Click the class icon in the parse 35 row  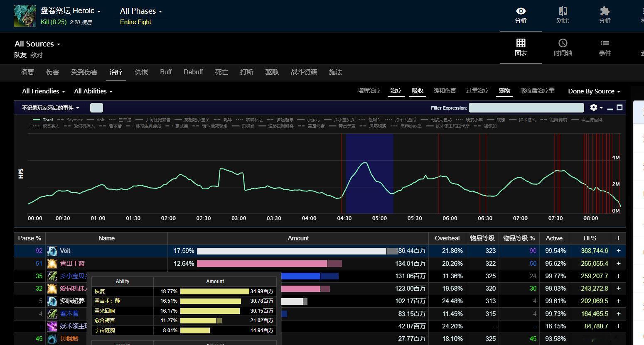point(52,276)
